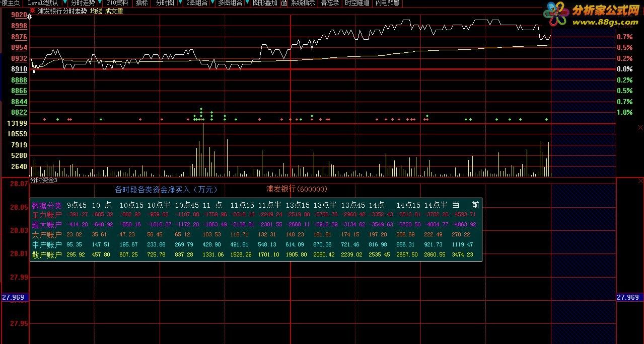Screen dimensions: 644x344
Task: Click the 浦发银行(600000) stock label
Action: point(297,189)
